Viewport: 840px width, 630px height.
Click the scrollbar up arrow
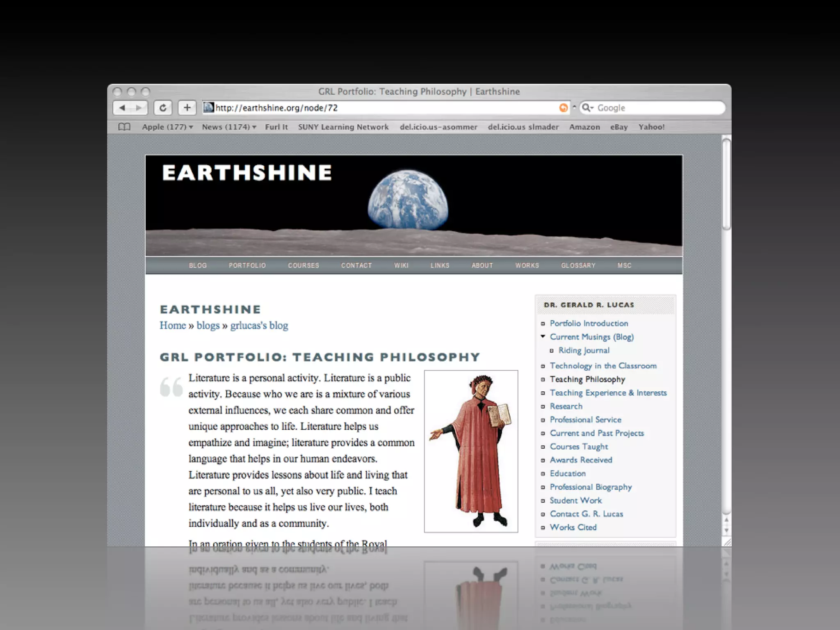pos(726,520)
